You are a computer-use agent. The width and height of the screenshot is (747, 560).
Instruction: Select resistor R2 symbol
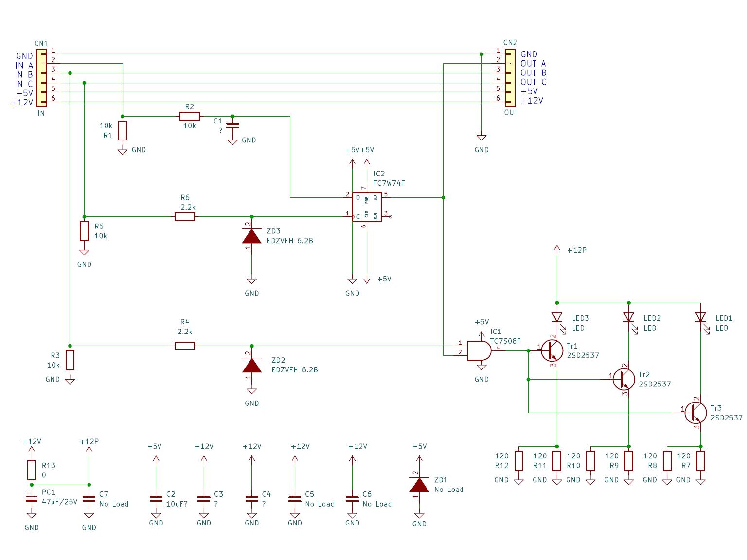(x=189, y=116)
